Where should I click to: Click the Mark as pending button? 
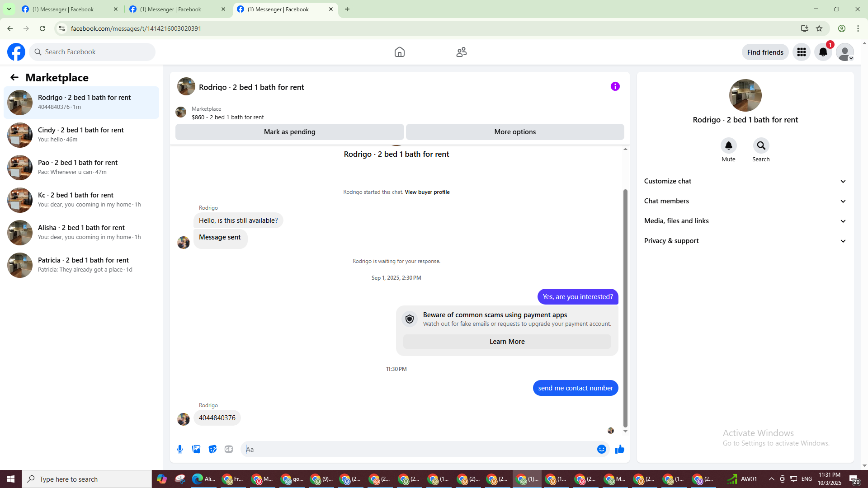pyautogui.click(x=290, y=132)
